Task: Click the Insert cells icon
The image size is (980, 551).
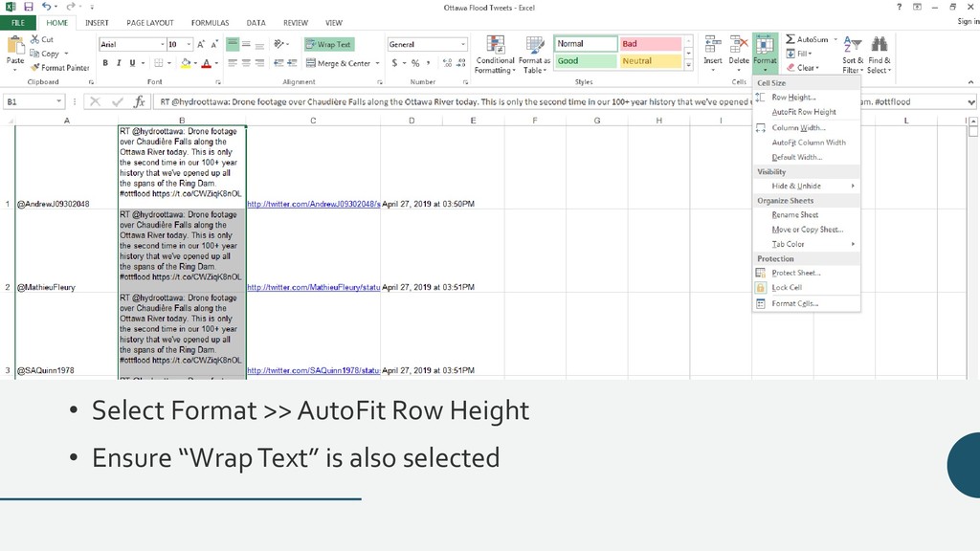Action: pos(713,45)
